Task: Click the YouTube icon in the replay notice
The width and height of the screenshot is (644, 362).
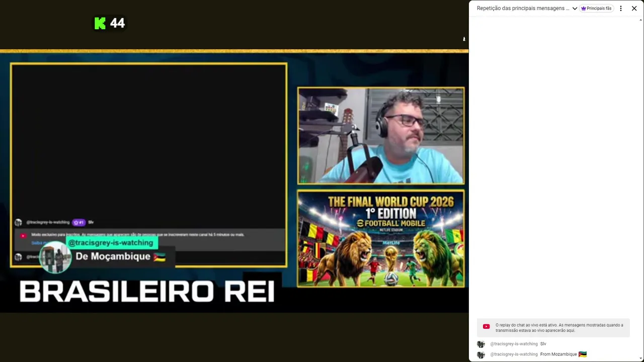Action: (x=486, y=327)
